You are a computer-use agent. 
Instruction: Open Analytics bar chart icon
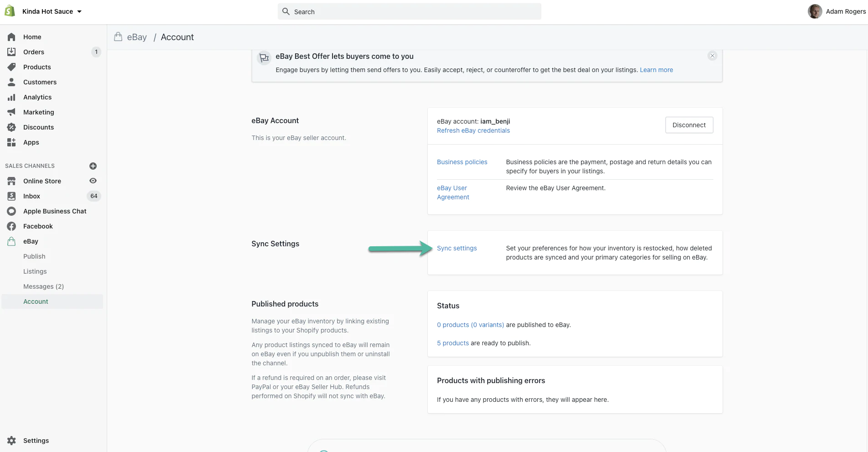[11, 97]
